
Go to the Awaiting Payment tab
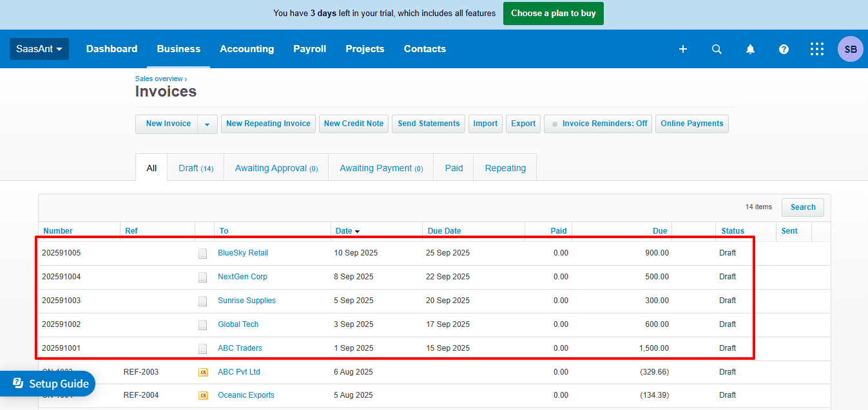point(381,168)
